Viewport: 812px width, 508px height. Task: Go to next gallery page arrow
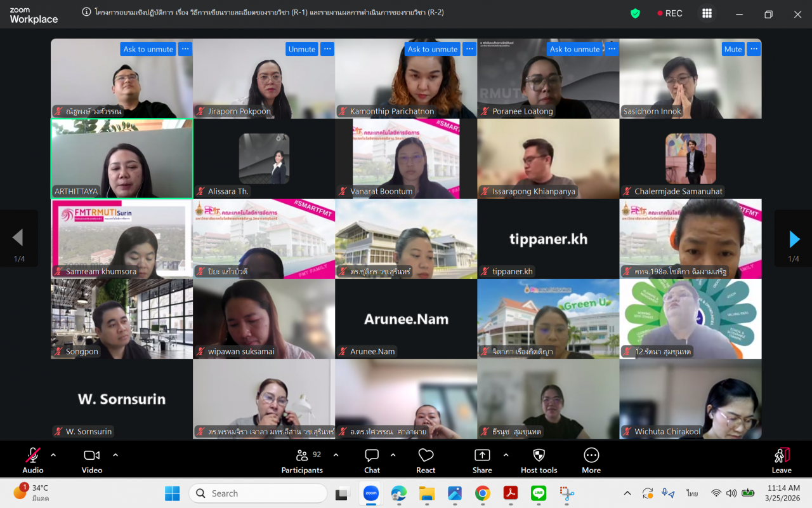click(x=794, y=239)
